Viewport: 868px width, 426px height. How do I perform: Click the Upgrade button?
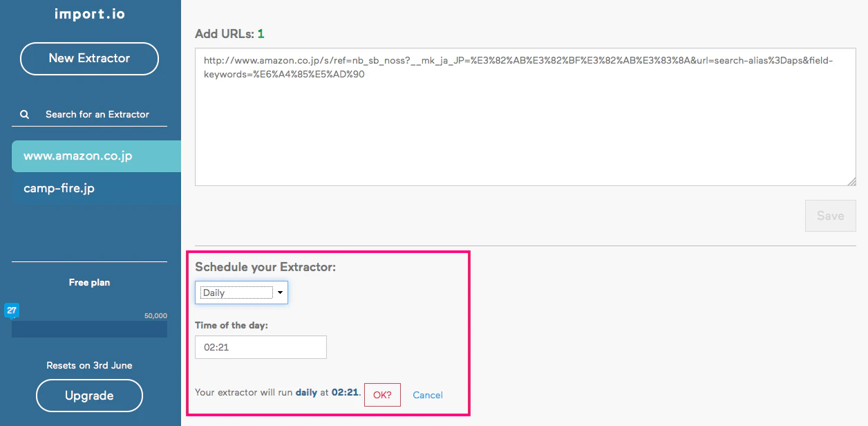point(89,396)
